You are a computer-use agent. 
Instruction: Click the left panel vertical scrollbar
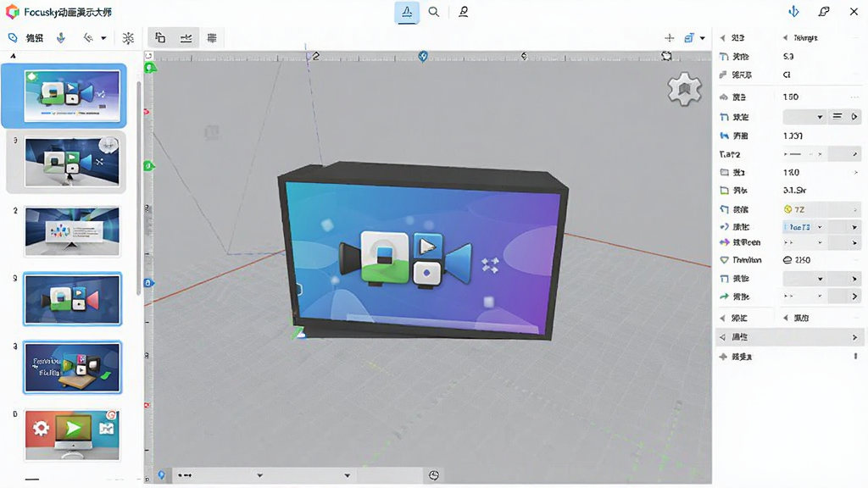pyautogui.click(x=139, y=188)
